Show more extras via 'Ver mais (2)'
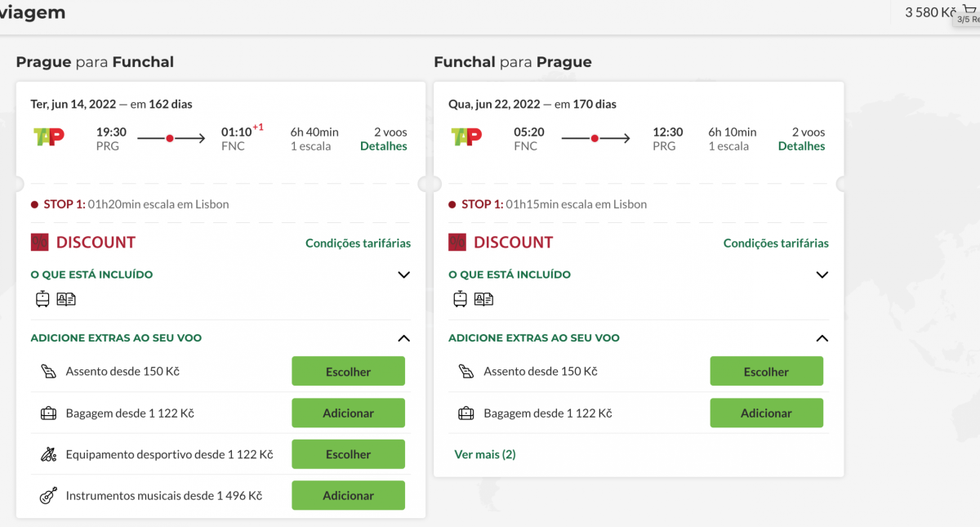980x527 pixels. [485, 454]
